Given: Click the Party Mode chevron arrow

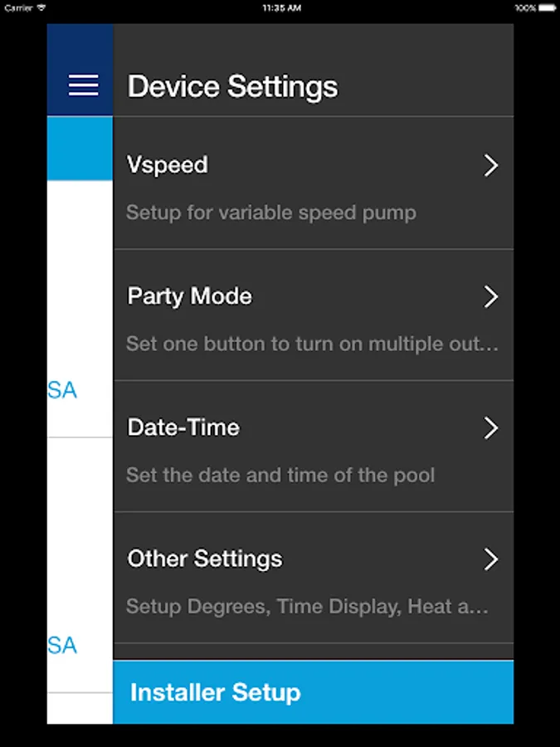Looking at the screenshot, I should pos(490,297).
